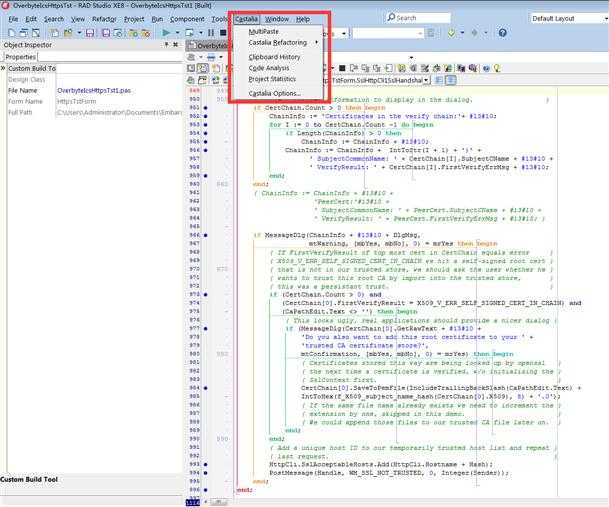
Task: Click the Add file to project icon
Action: point(133,33)
